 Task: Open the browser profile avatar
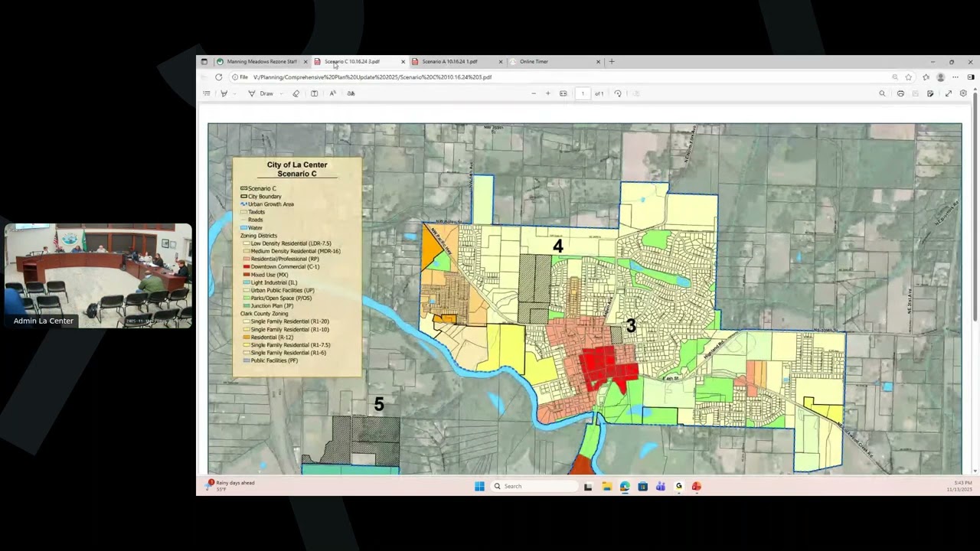(941, 77)
